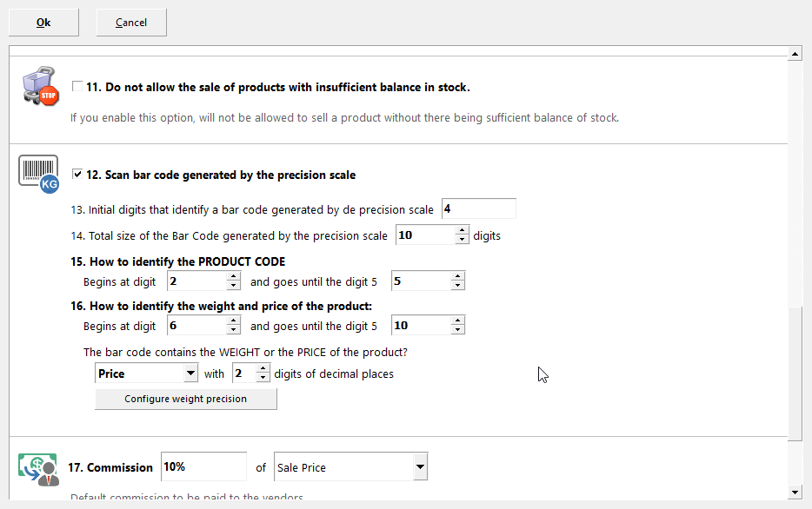This screenshot has width=812, height=509.
Task: Click the commission vendor money icon
Action: [37, 468]
